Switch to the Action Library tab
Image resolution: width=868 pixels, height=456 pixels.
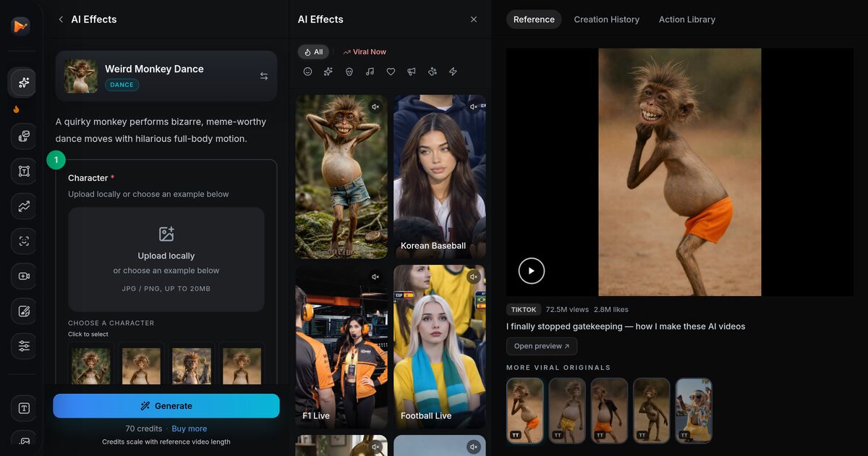[687, 20]
